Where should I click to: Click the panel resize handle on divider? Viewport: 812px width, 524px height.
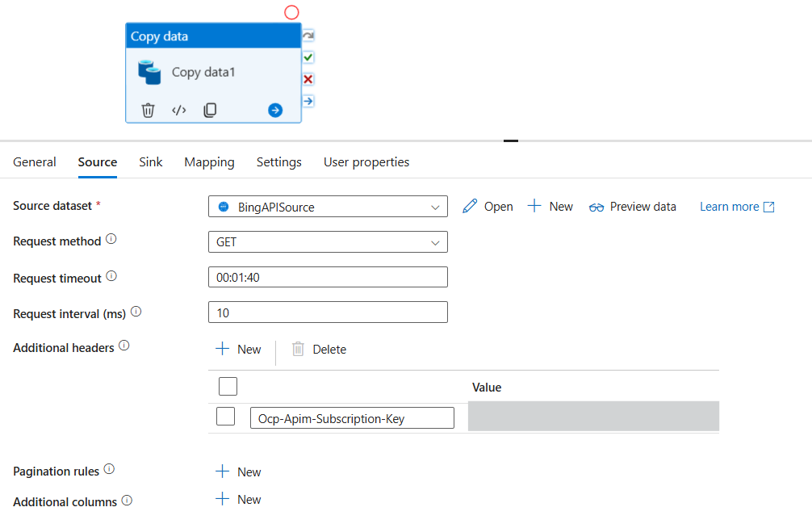(x=511, y=140)
